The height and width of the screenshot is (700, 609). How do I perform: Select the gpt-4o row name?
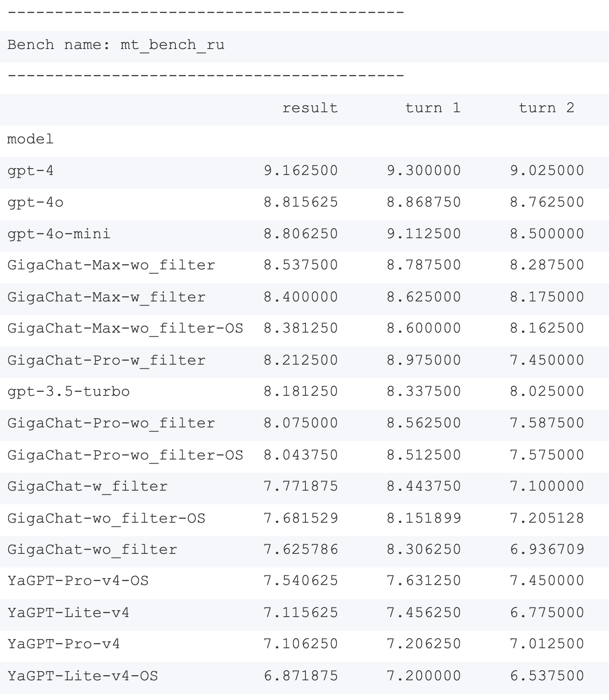[x=35, y=203]
